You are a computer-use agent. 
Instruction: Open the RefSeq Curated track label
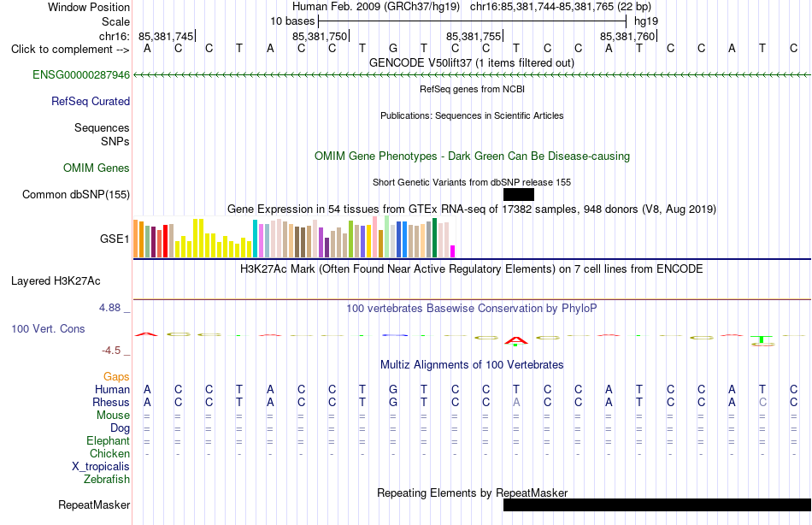[90, 101]
